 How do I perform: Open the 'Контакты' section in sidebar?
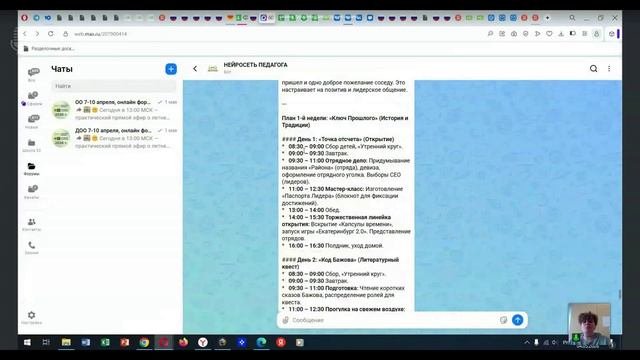point(31,224)
